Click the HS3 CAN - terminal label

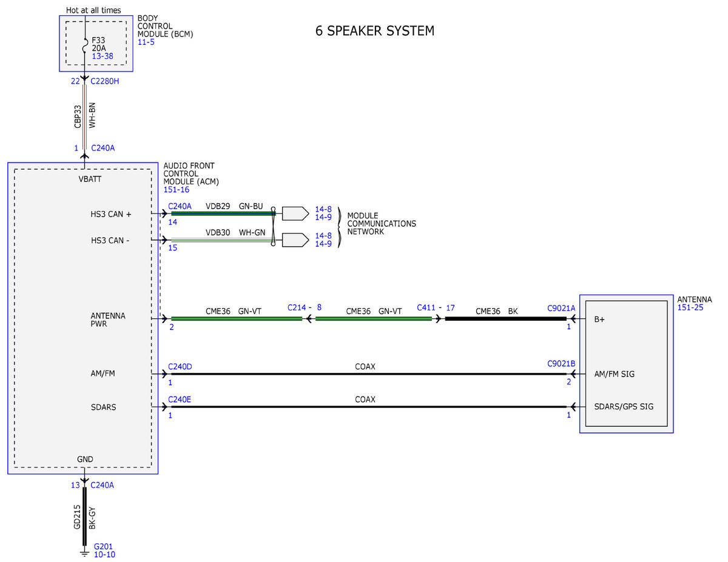(110, 241)
